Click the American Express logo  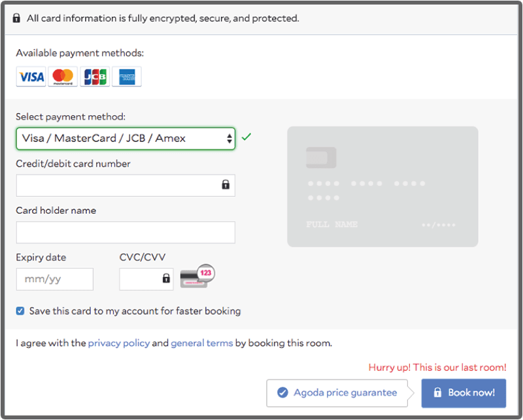coord(127,77)
